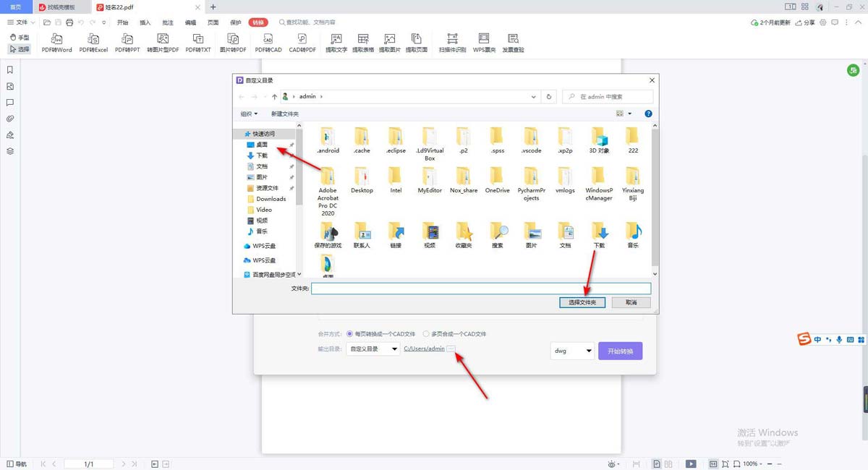Open the attachments paperclip panel in sidebar
The width and height of the screenshot is (868, 470).
point(10,119)
